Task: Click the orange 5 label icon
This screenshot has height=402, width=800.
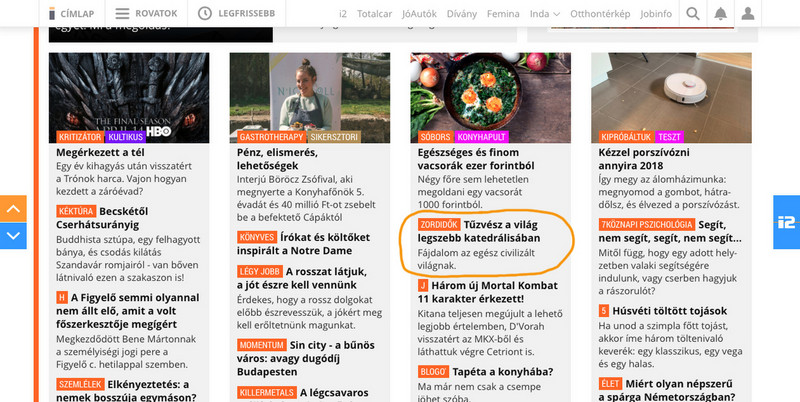Action: (x=604, y=311)
